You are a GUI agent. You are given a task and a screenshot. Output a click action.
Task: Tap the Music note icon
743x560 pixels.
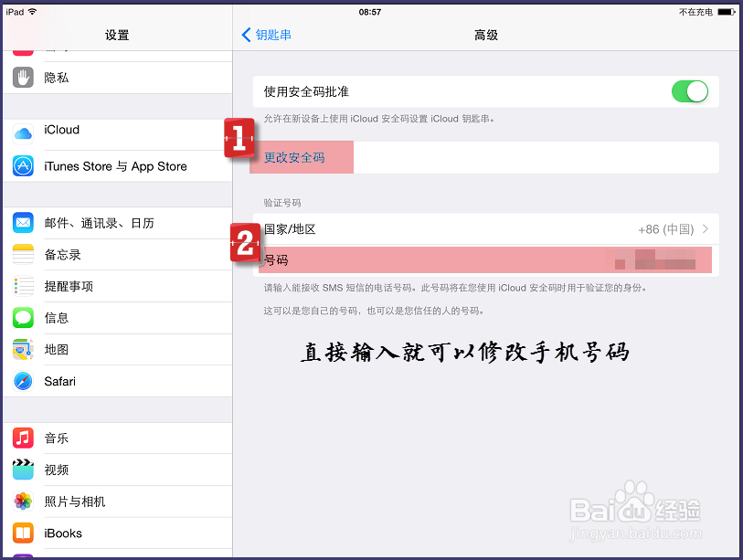(x=23, y=438)
